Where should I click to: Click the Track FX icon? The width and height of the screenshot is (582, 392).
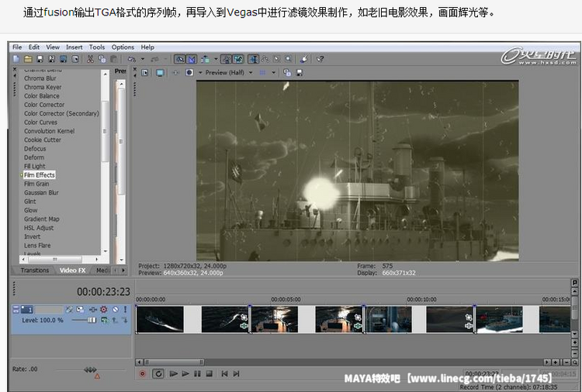pos(93,309)
